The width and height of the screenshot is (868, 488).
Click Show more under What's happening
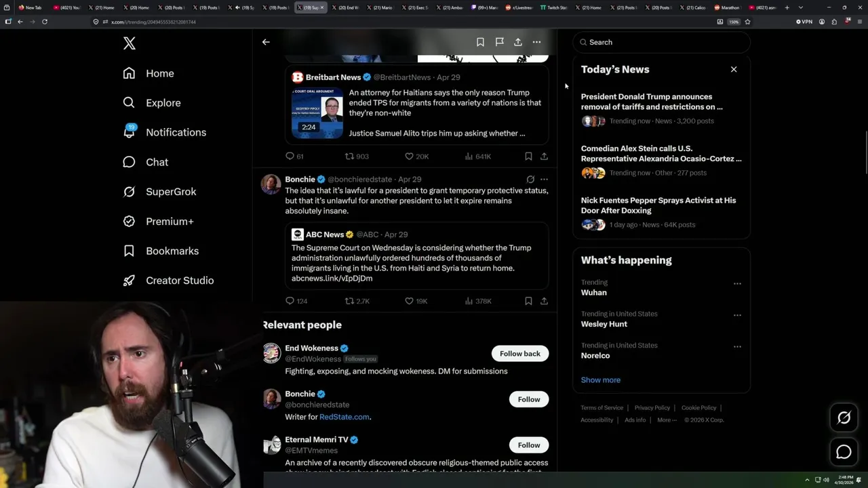601,380
